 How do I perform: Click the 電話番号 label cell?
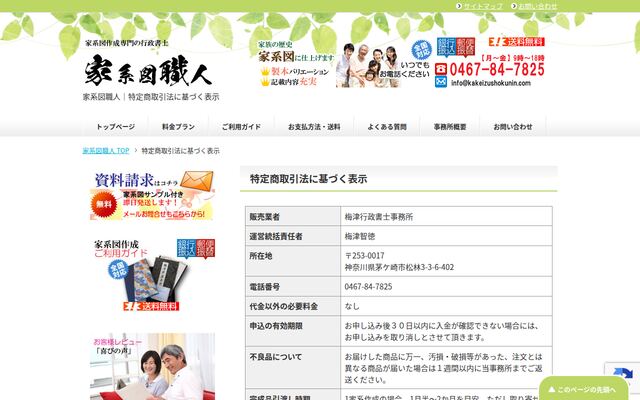[293, 287]
